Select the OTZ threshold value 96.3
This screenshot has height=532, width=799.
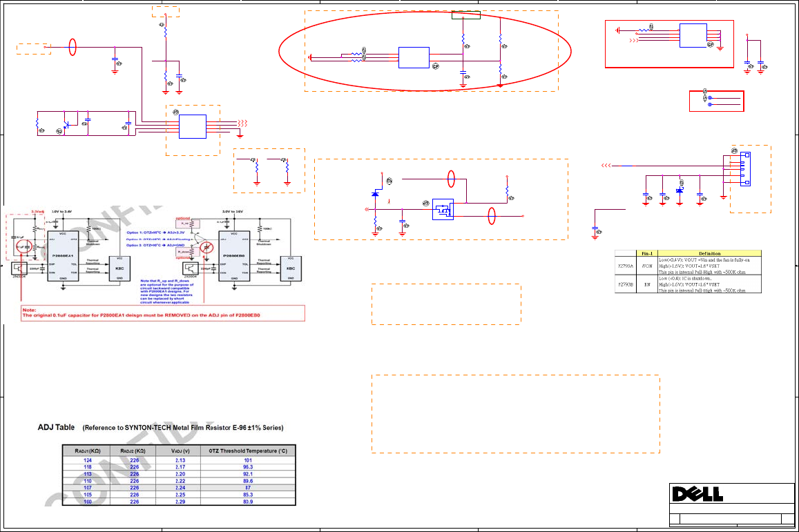(x=248, y=467)
